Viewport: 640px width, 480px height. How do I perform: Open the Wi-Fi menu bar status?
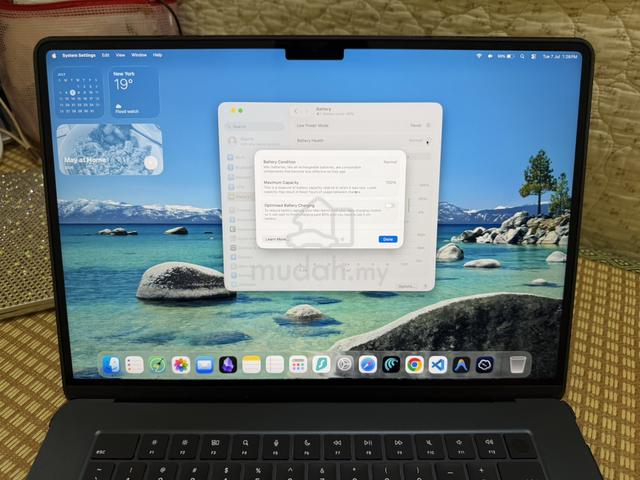click(479, 56)
